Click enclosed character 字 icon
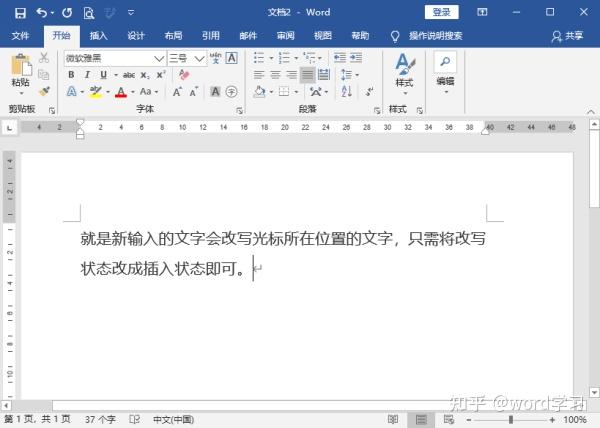Image resolution: width=600 pixels, height=428 pixels. coord(232,92)
